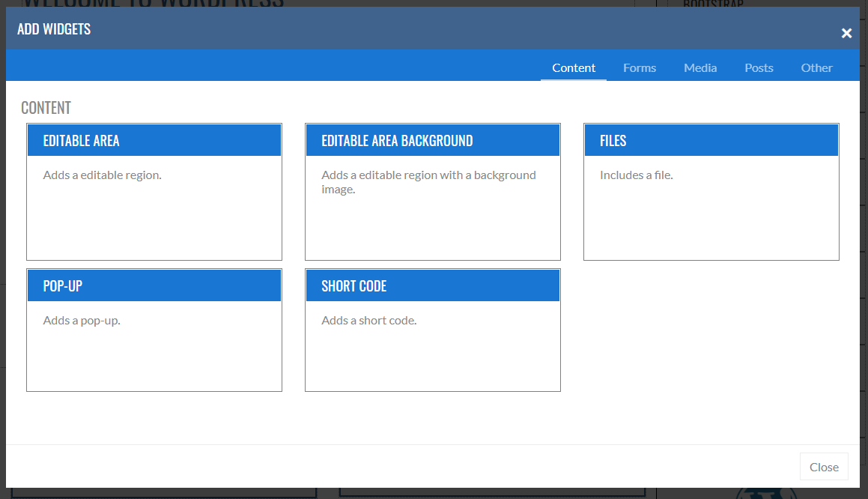Click the Close button at bottom

click(x=824, y=467)
